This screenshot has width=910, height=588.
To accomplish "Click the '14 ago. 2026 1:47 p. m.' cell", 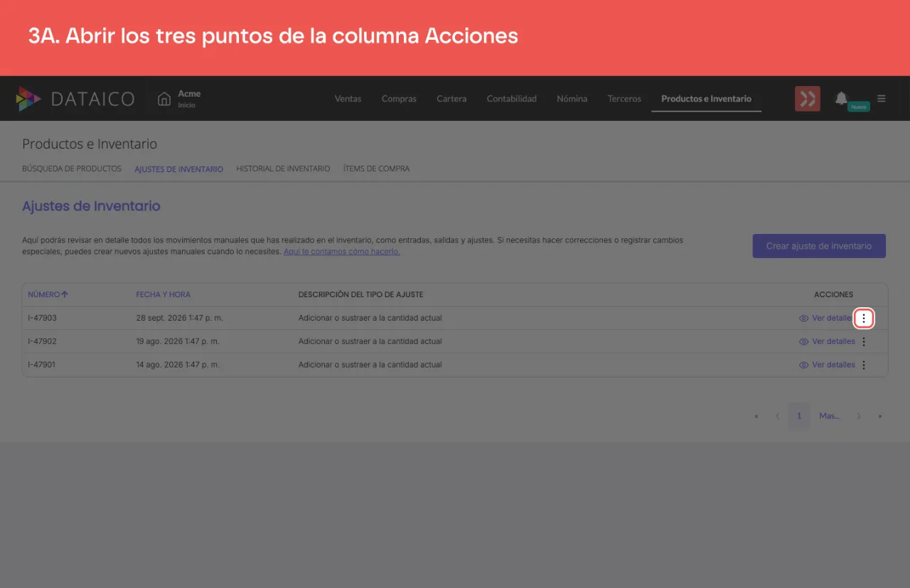I will tap(178, 365).
